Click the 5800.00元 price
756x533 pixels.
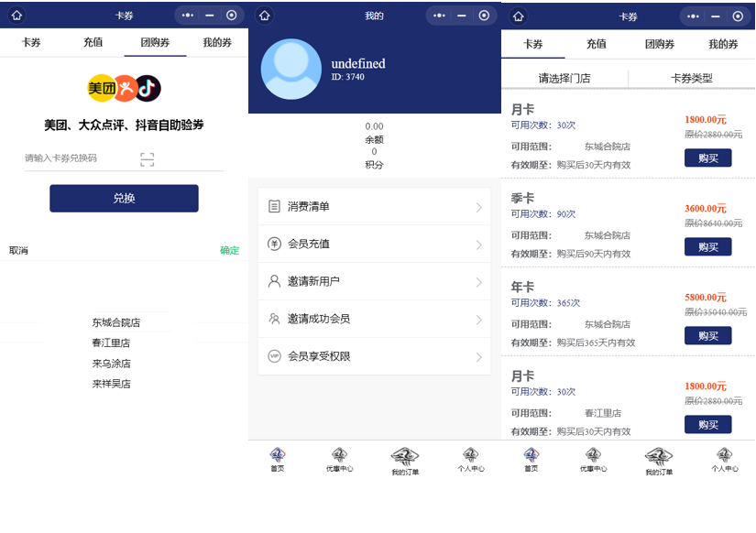click(706, 298)
